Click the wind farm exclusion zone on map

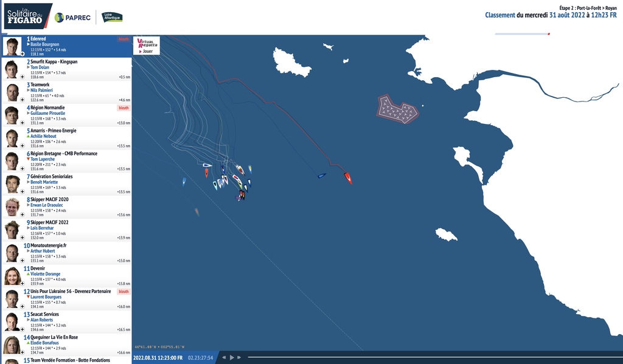[397, 109]
